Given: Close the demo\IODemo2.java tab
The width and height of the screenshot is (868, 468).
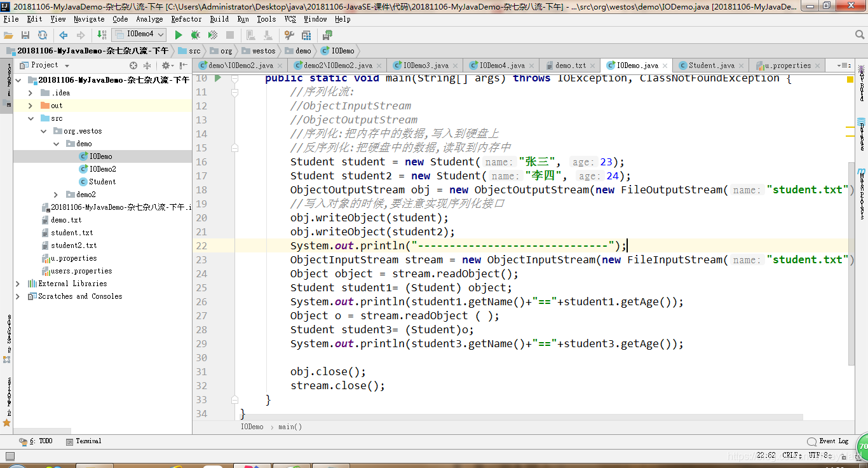Looking at the screenshot, I should tap(281, 65).
